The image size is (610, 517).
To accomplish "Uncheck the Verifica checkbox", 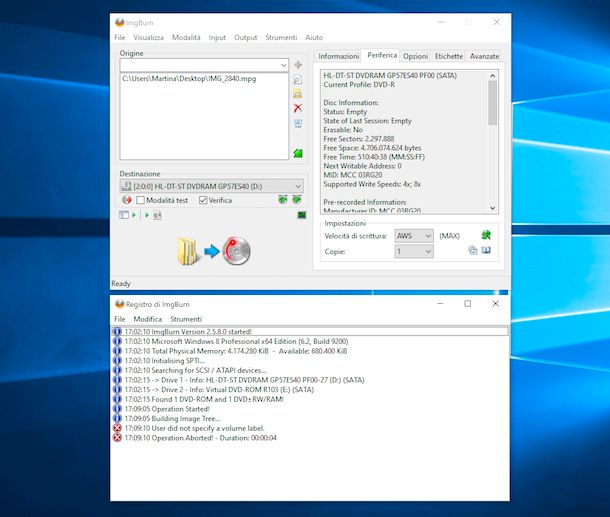I will coord(203,200).
